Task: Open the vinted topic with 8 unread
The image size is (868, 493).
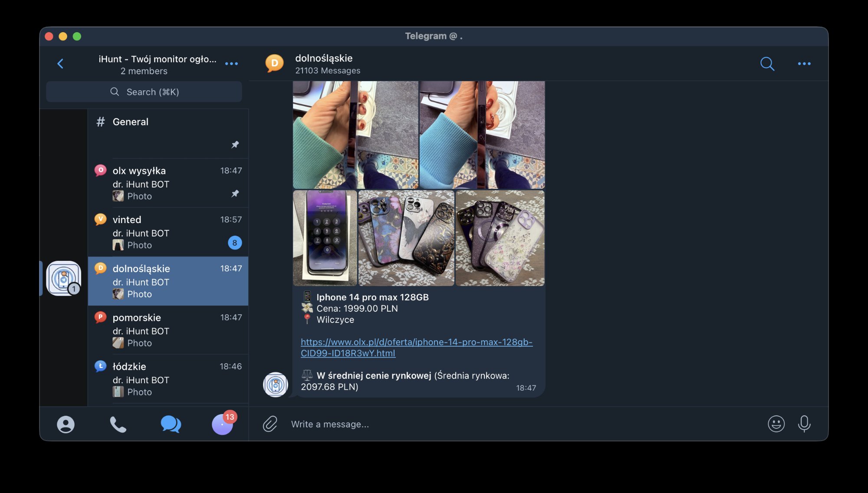Action: (x=168, y=232)
